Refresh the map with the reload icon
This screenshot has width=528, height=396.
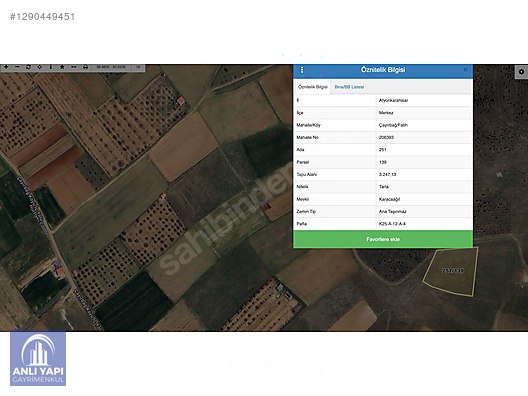click(x=28, y=67)
